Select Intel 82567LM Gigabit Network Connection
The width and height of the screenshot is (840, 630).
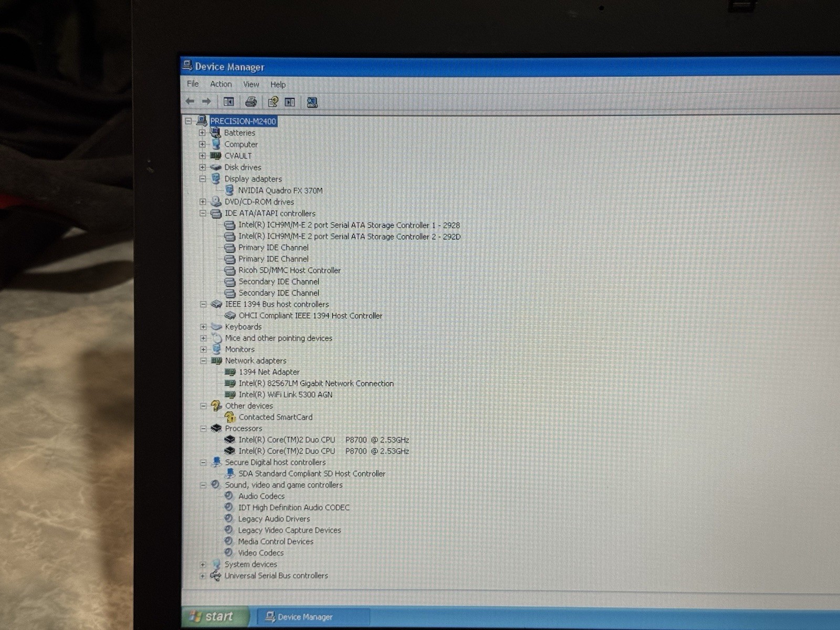pos(316,383)
